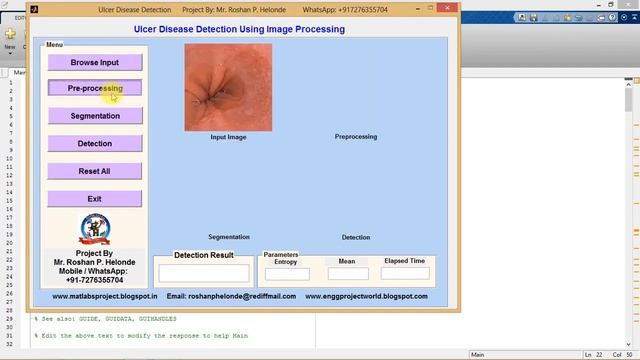Restore down the main MATLAB window
The height and width of the screenshot is (360, 640).
611,4
